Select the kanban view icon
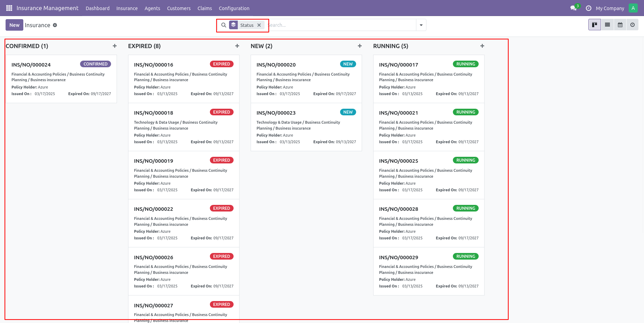644x323 pixels. (595, 25)
